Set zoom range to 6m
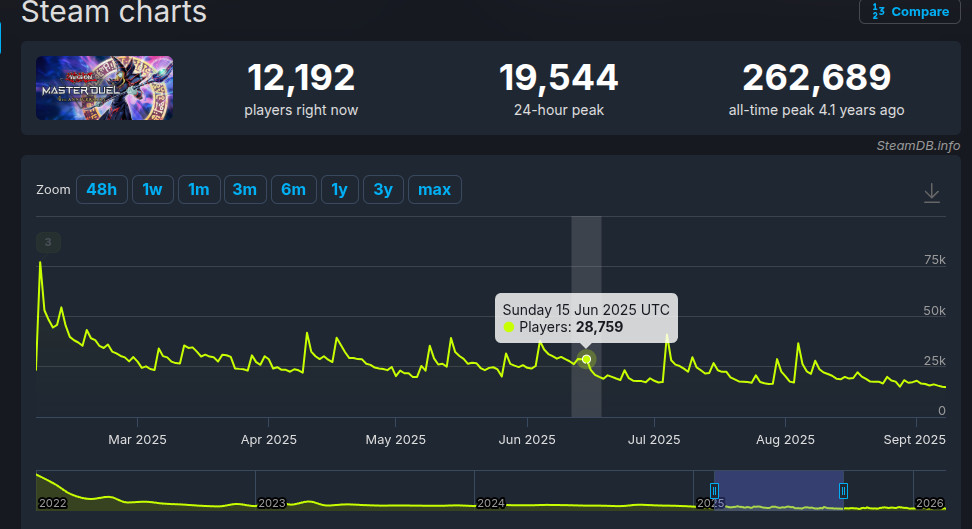Viewport: 972px width, 529px height. point(293,190)
